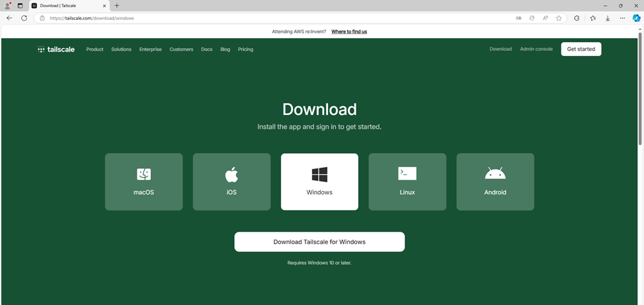Click the Product menu item
This screenshot has height=305, width=644.
click(x=95, y=50)
